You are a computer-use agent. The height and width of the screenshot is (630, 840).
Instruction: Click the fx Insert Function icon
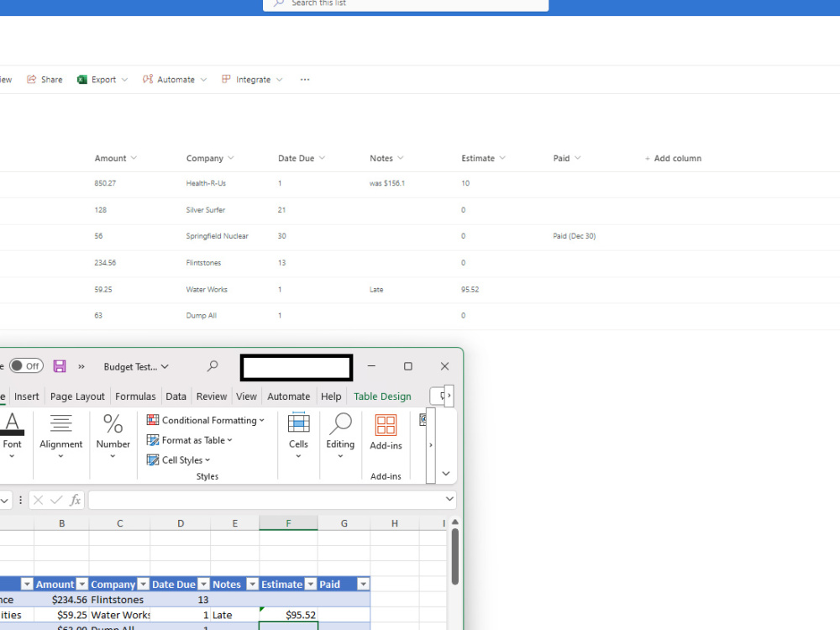pos(75,500)
